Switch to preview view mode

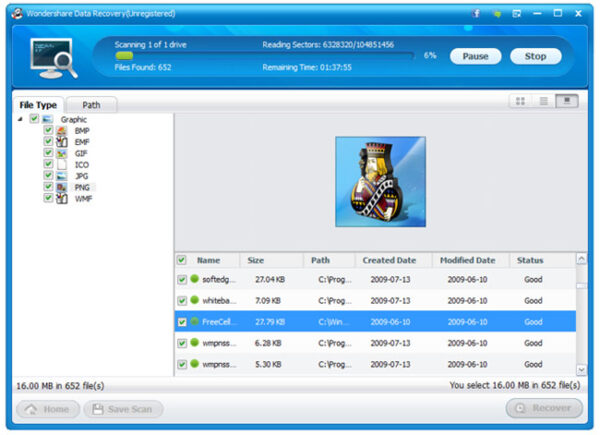(x=568, y=101)
